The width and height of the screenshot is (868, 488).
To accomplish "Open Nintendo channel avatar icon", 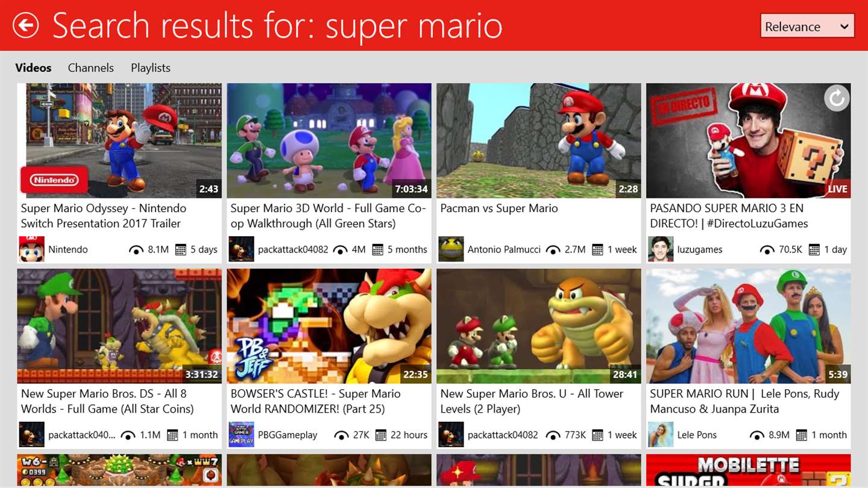I will coord(32,249).
